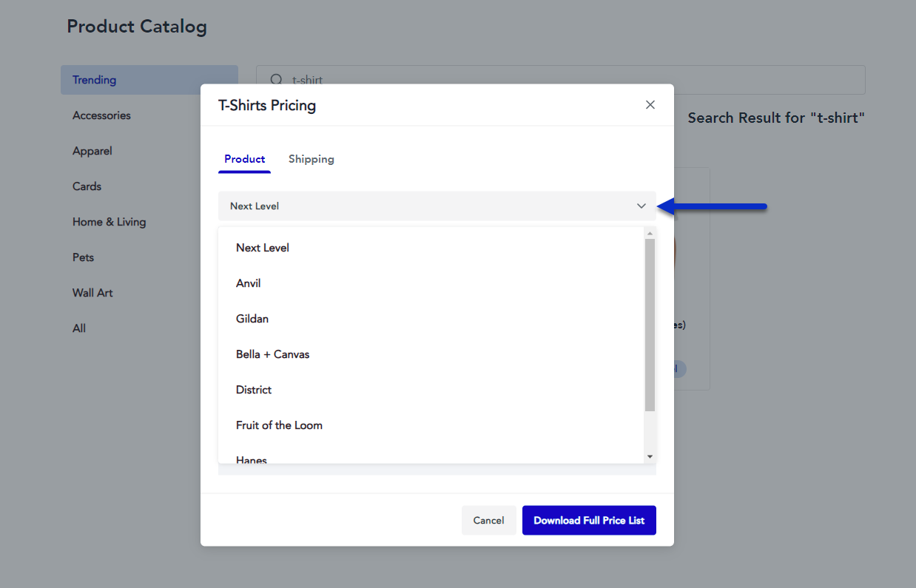Switch to the Shipping tab
Viewport: 916px width, 588px height.
point(311,159)
